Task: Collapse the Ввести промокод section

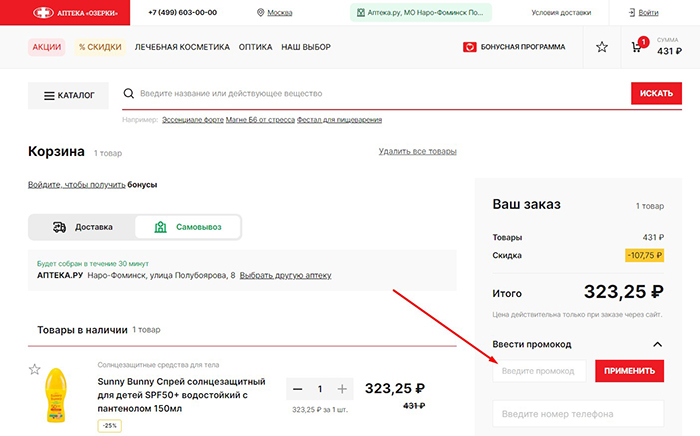Action: point(657,344)
